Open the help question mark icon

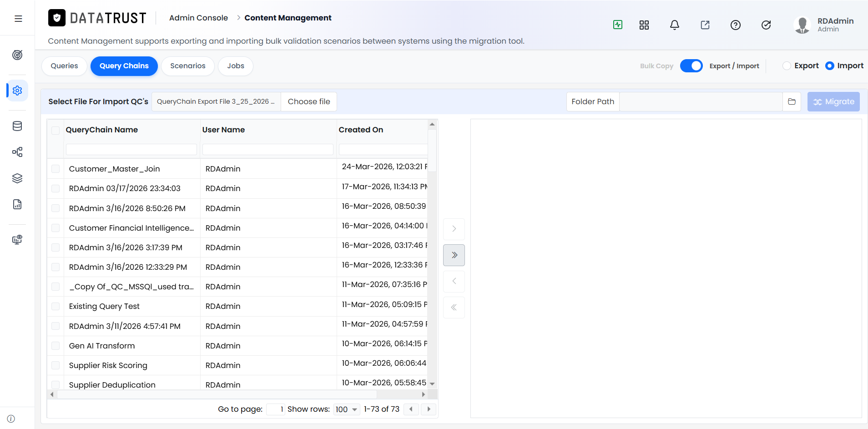click(736, 25)
